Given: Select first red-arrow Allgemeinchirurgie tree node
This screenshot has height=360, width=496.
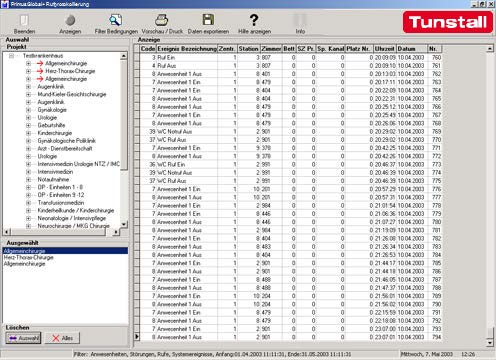Looking at the screenshot, I should pos(66,63).
